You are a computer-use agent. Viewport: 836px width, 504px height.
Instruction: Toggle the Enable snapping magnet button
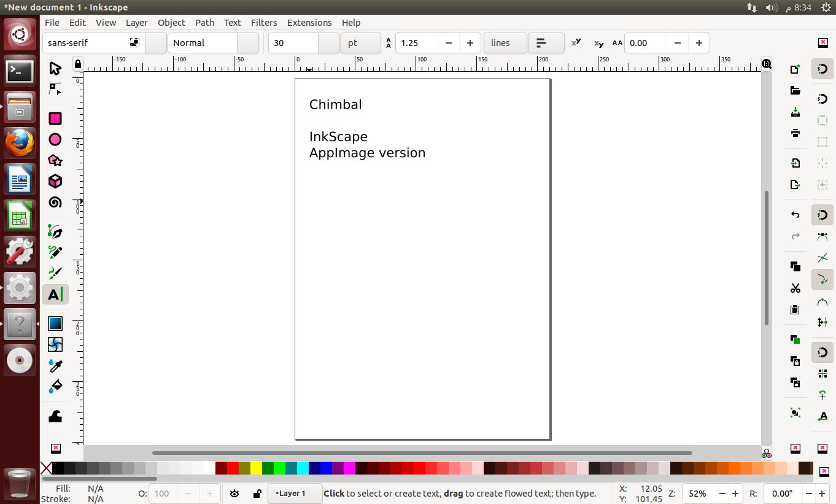[x=822, y=69]
